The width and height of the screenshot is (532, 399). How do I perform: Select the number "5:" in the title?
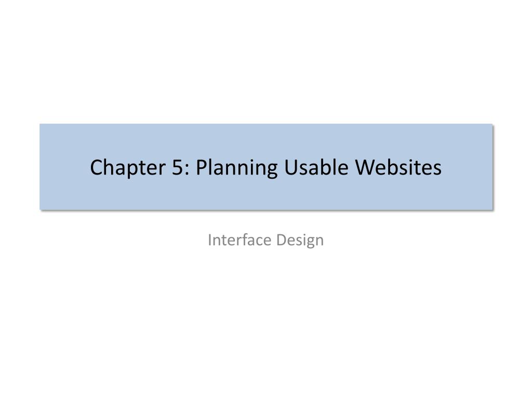click(181, 167)
